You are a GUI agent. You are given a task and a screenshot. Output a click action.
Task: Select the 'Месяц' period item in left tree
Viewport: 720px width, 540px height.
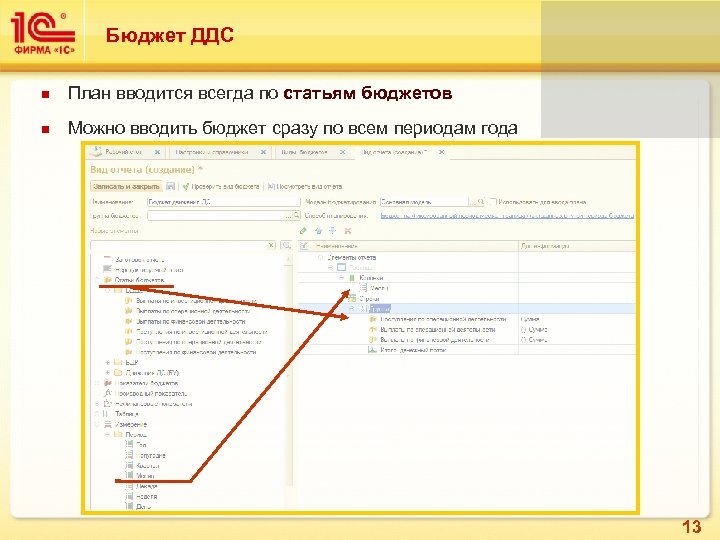(x=146, y=476)
